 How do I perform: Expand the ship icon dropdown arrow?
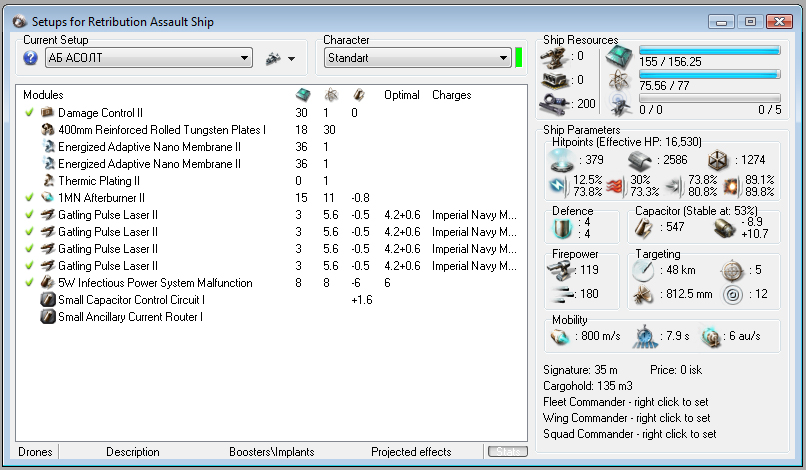tap(291, 59)
